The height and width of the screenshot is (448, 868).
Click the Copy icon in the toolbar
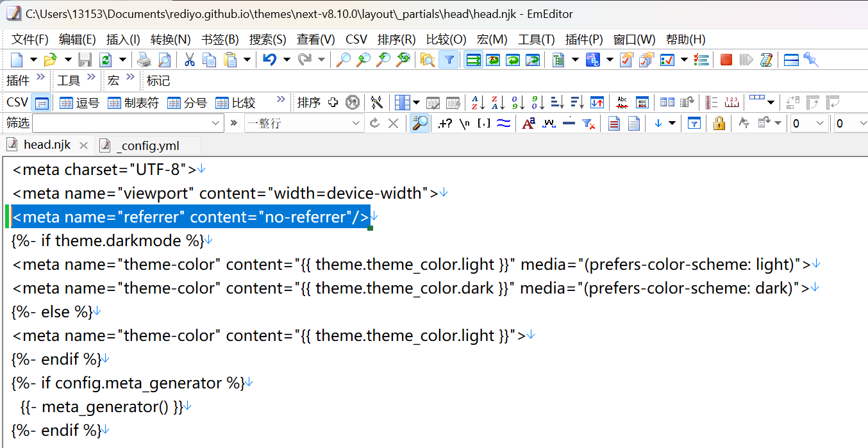coord(209,60)
